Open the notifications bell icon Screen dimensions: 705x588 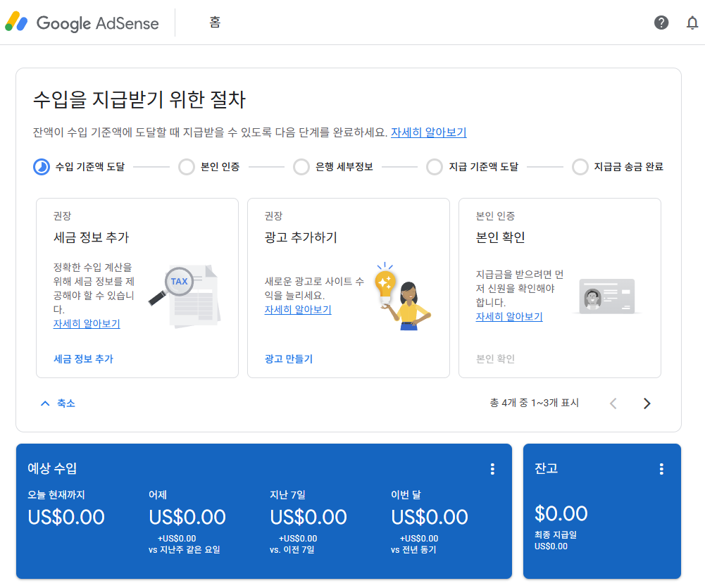click(692, 23)
